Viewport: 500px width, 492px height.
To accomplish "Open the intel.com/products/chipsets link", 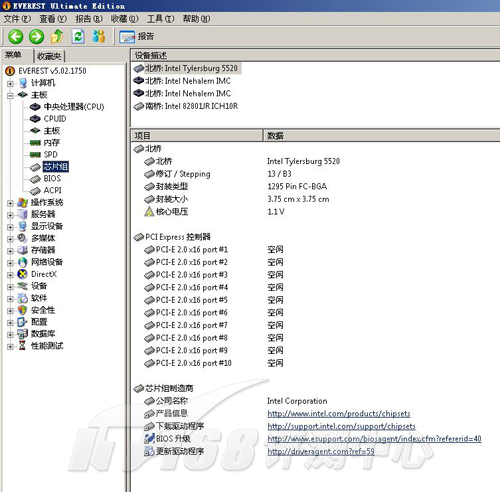I will click(339, 414).
